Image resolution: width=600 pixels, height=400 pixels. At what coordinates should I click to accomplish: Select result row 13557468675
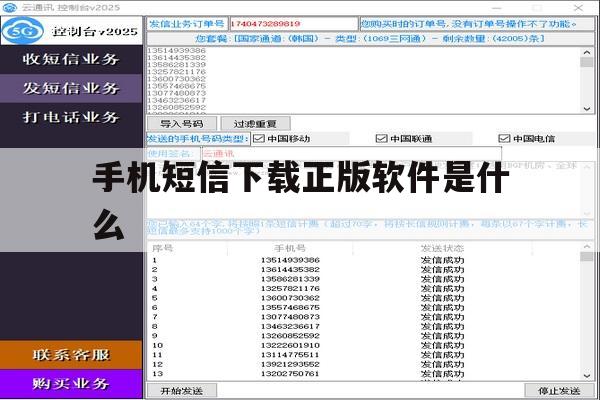tap(364, 308)
